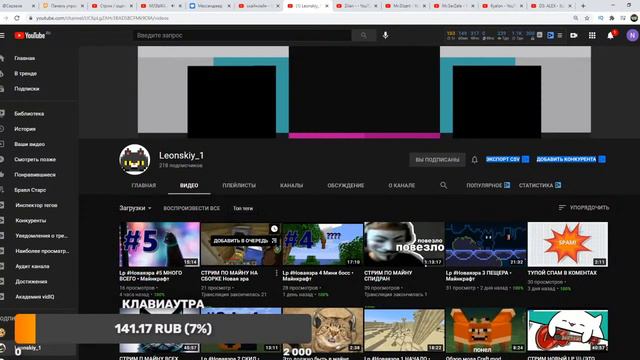Screen dimensions: 640x360
Task: Click the watch later clock on the stream thumbnail
Action: [x=274, y=229]
